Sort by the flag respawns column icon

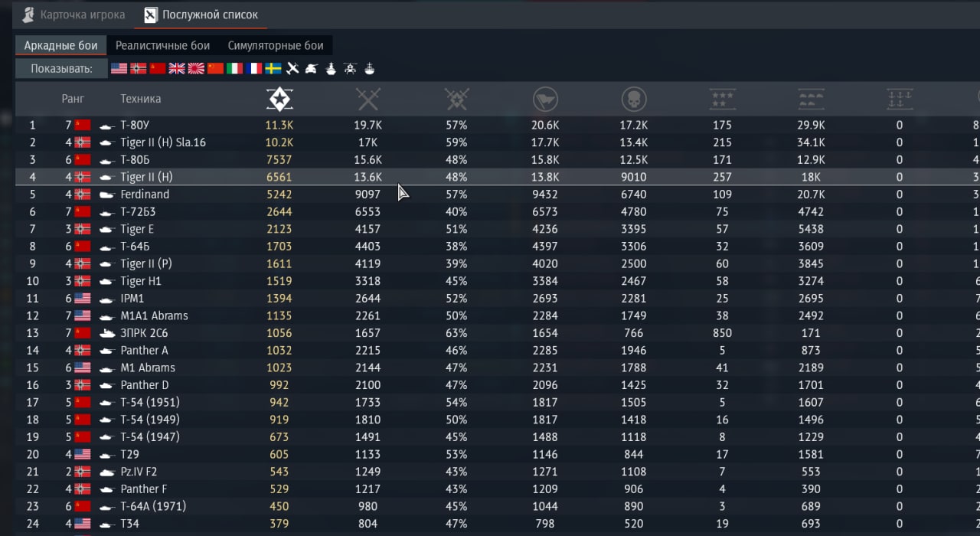tap(545, 99)
